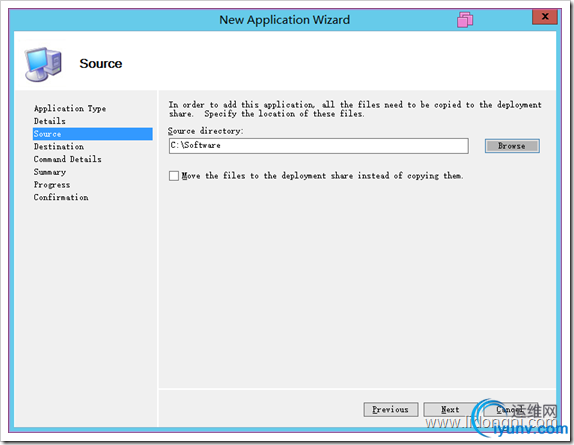Screen dimensions: 574x445
Task: Select the Destination step
Action: click(x=59, y=146)
